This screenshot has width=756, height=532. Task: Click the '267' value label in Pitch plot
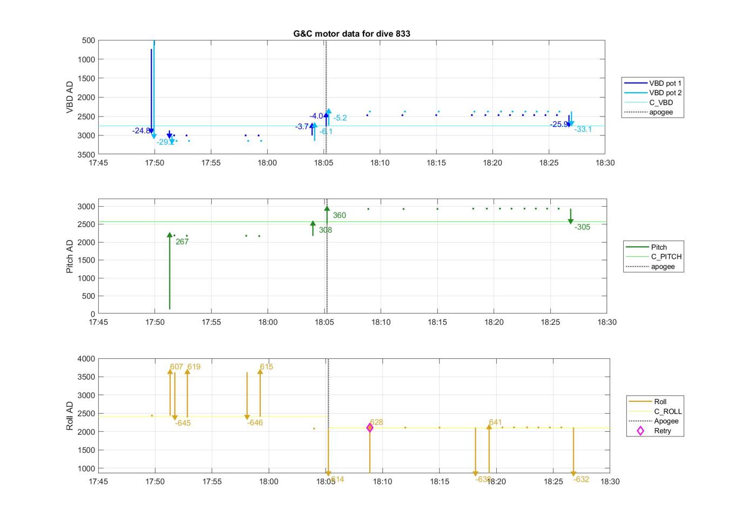pos(182,242)
